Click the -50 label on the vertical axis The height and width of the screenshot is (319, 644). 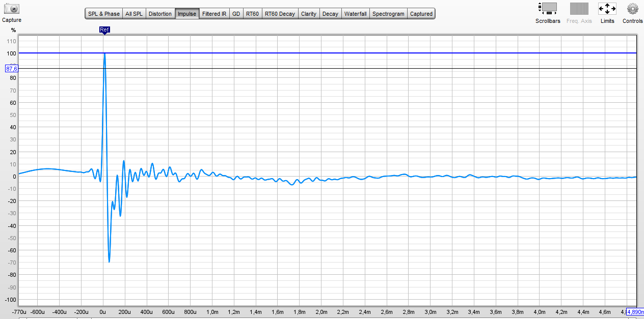[x=11, y=238]
